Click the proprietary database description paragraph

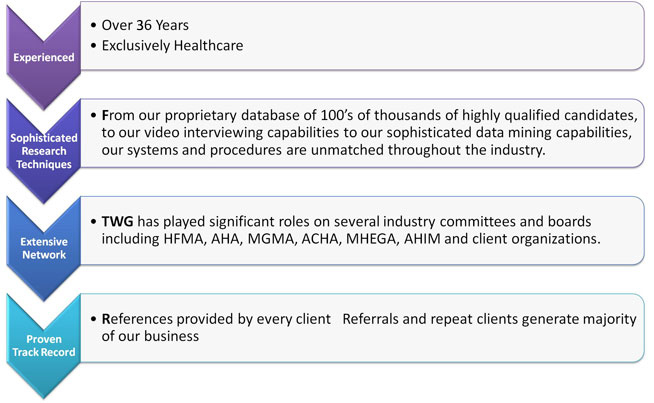(369, 133)
